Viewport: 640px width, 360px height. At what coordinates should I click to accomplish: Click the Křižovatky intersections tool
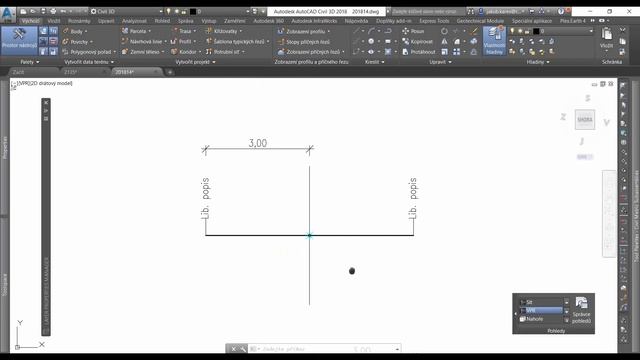coord(224,31)
